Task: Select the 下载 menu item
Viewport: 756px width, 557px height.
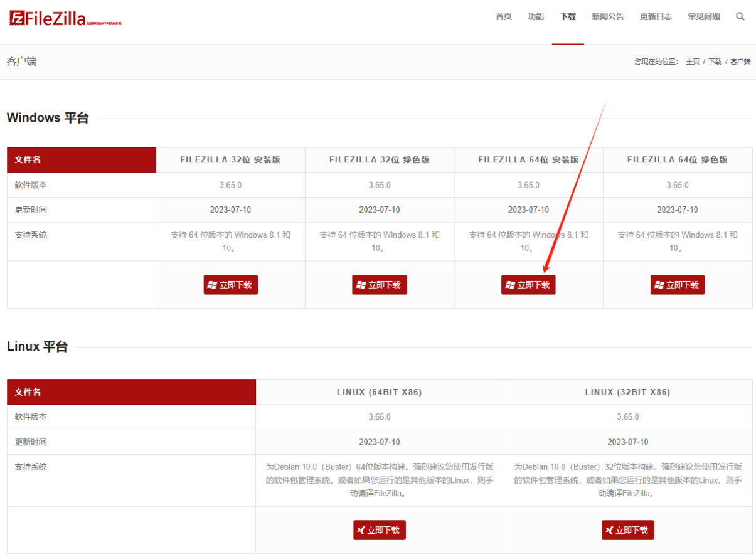Action: point(568,17)
